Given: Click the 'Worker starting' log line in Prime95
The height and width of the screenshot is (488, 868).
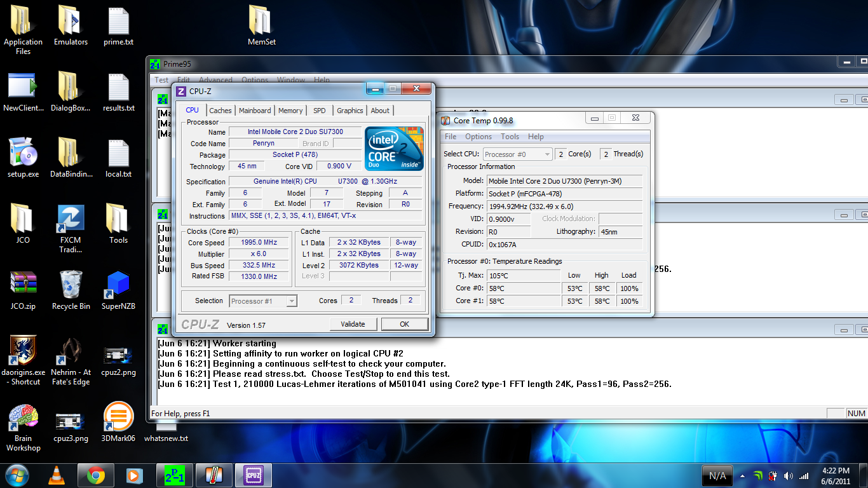Looking at the screenshot, I should 217,343.
